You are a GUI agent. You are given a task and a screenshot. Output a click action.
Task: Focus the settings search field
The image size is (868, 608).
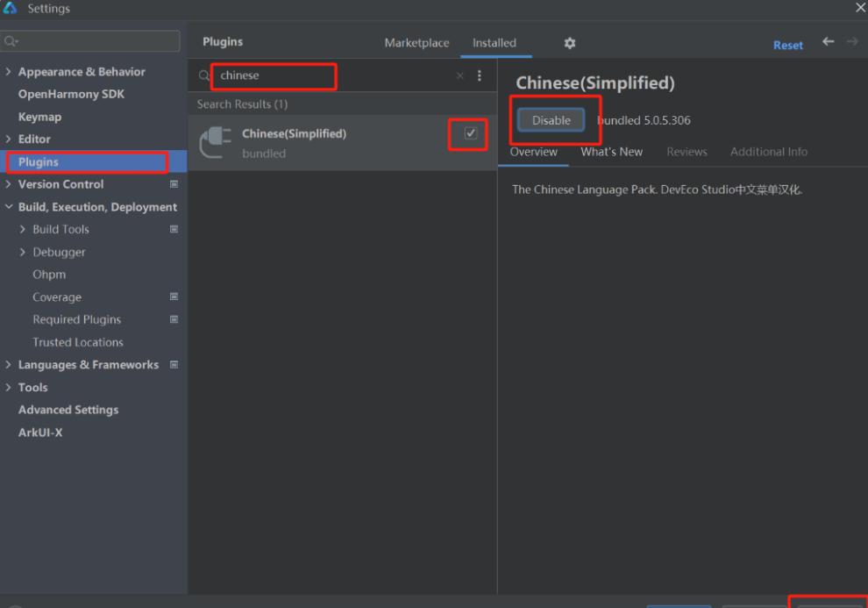point(91,41)
